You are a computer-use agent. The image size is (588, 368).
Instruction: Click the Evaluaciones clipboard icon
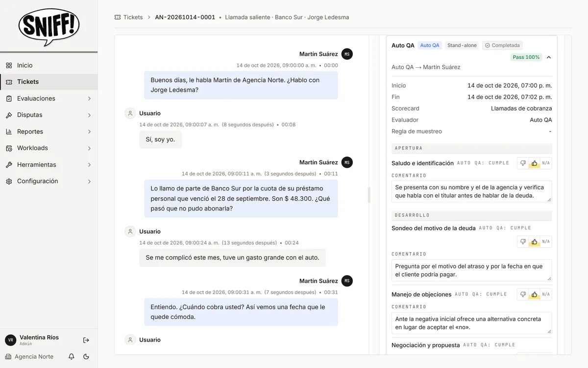pyautogui.click(x=9, y=99)
